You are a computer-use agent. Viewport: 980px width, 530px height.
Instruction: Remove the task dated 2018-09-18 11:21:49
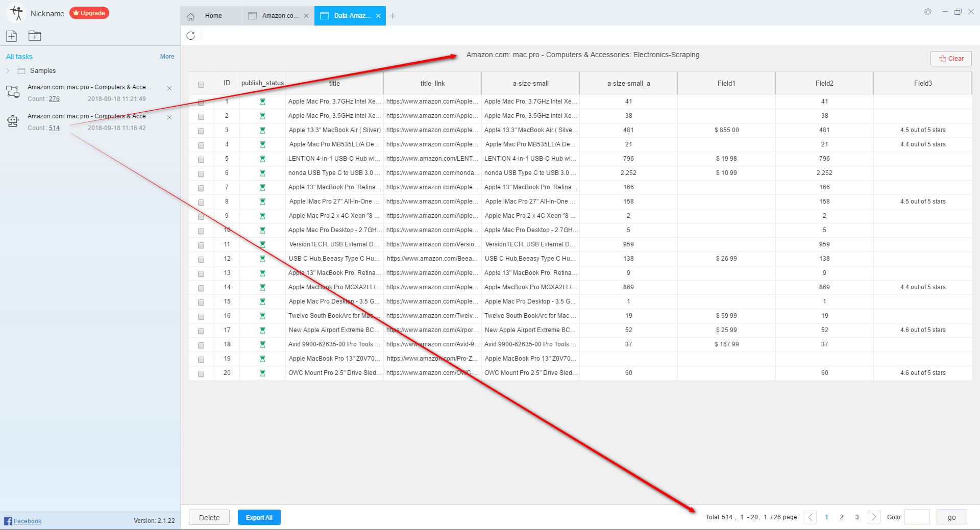pyautogui.click(x=169, y=88)
